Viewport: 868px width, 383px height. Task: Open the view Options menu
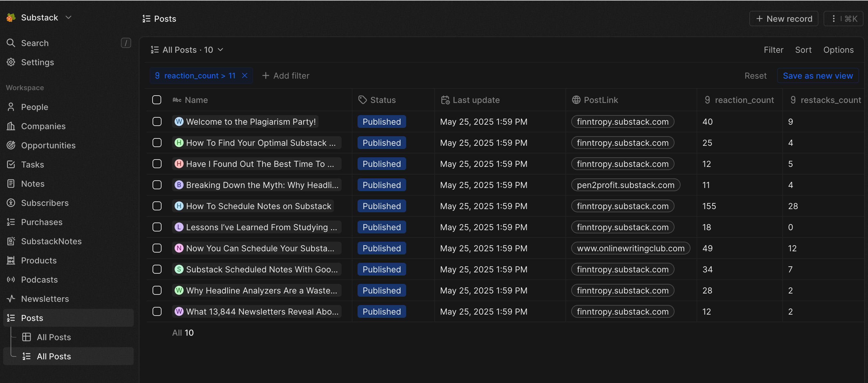click(838, 50)
